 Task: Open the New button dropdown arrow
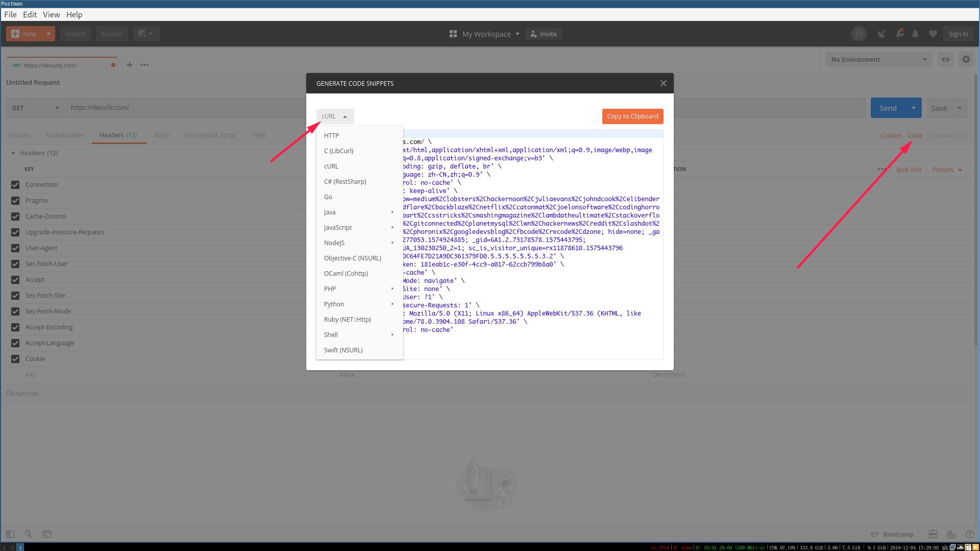(48, 34)
